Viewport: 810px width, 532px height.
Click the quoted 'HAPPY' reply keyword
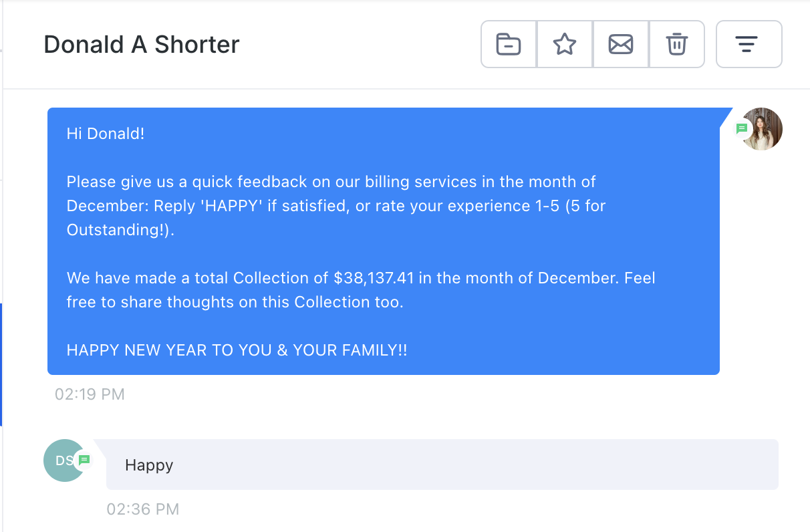point(231,206)
